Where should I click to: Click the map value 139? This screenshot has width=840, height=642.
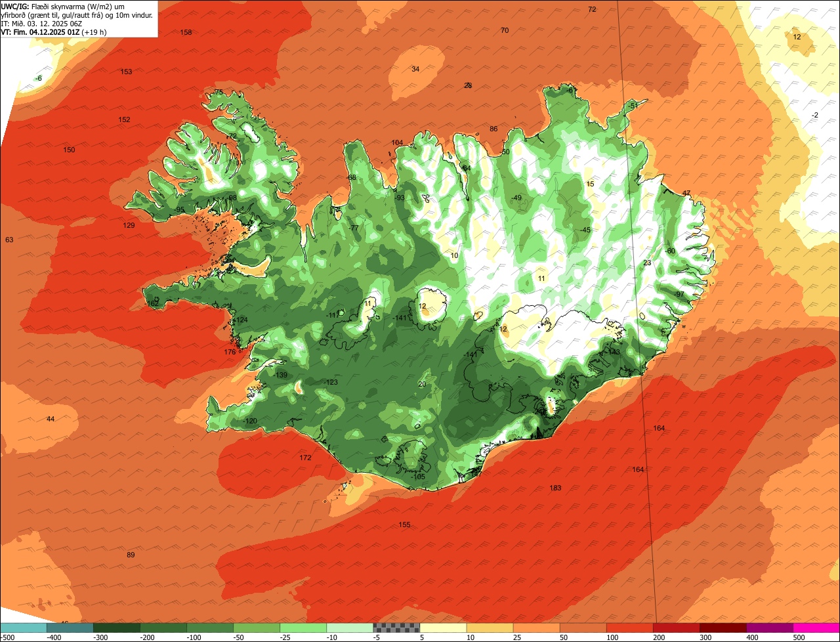(282, 375)
